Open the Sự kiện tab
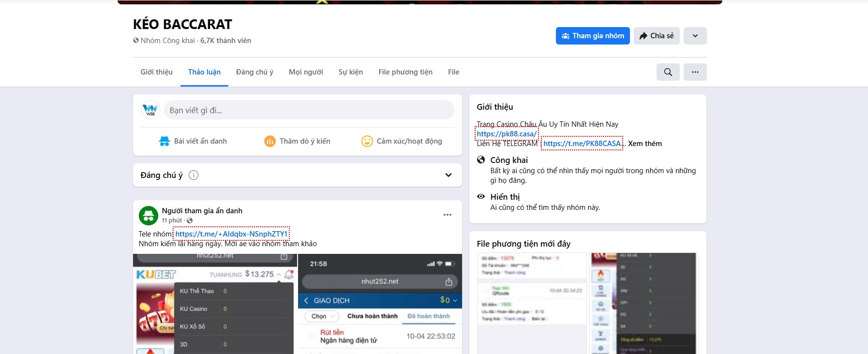Image resolution: width=868 pixels, height=354 pixels. click(x=351, y=72)
